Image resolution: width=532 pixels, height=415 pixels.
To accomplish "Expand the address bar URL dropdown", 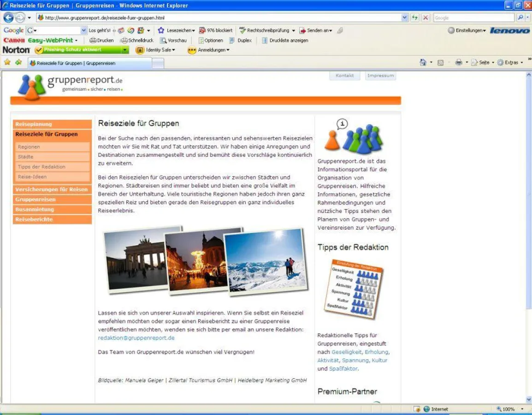I will click(405, 18).
